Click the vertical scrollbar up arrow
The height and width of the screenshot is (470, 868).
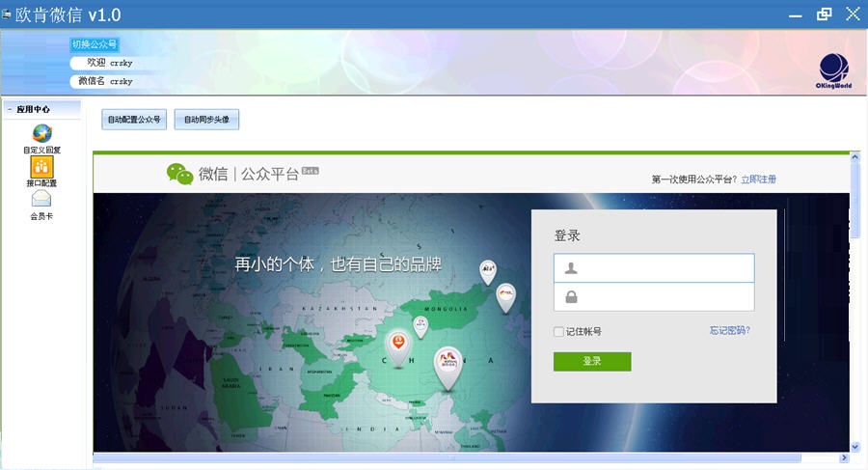pyautogui.click(x=855, y=157)
